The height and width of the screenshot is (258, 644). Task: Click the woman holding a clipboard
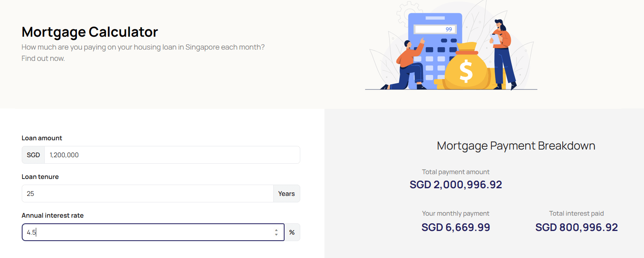[502, 52]
